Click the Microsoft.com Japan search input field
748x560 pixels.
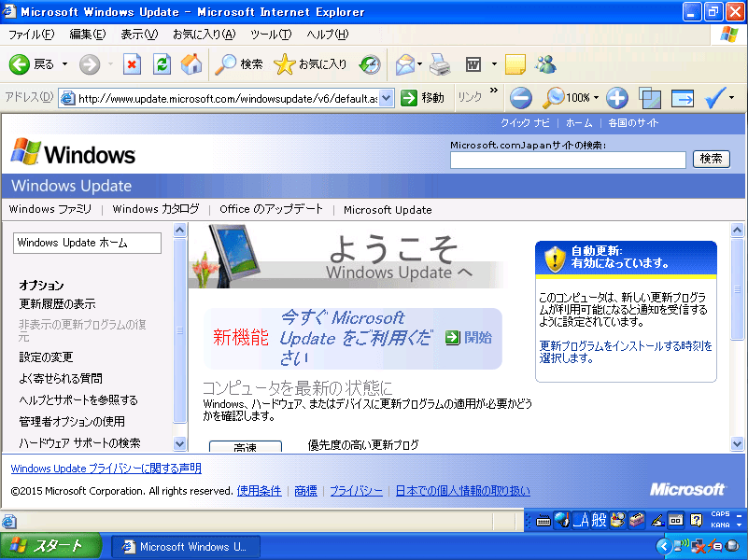568,161
